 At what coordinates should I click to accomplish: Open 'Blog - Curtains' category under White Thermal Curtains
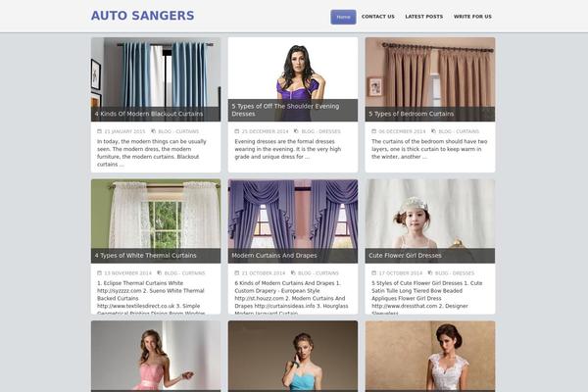pos(184,273)
